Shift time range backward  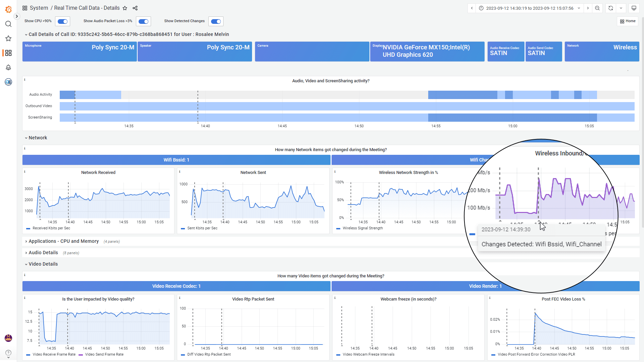click(x=472, y=8)
